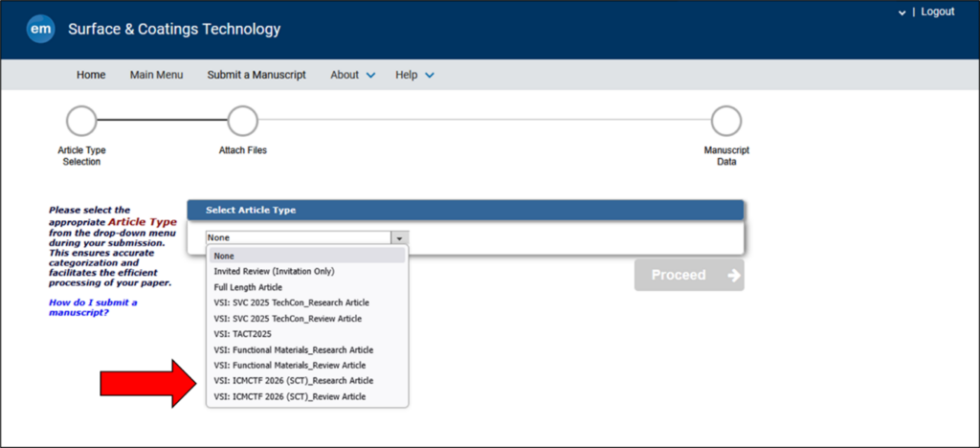The width and height of the screenshot is (980, 448).
Task: Expand the Help menu chevron
Action: click(430, 76)
